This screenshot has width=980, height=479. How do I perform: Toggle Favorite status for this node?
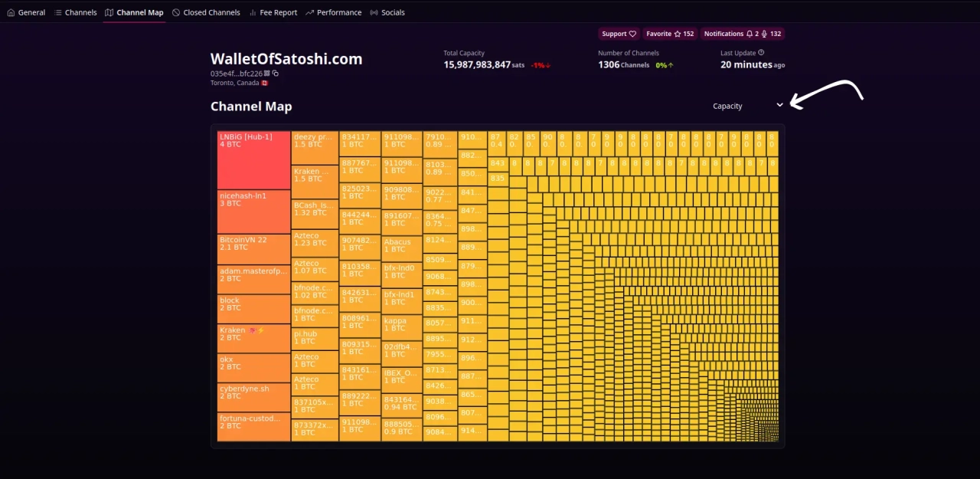click(665, 34)
